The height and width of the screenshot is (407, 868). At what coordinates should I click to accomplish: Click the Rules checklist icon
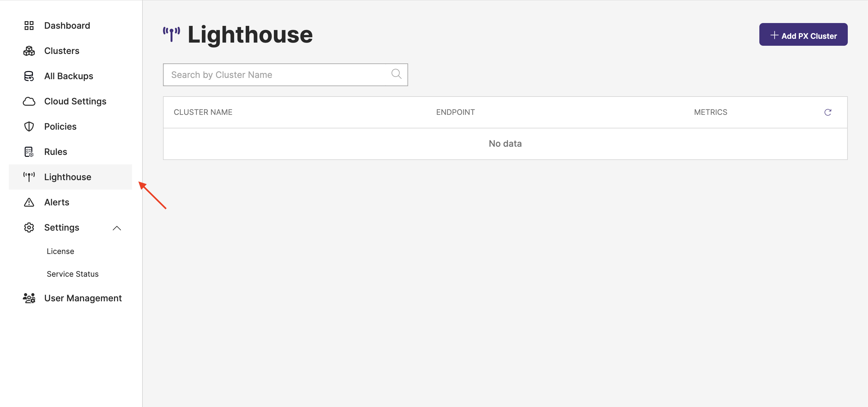tap(29, 152)
